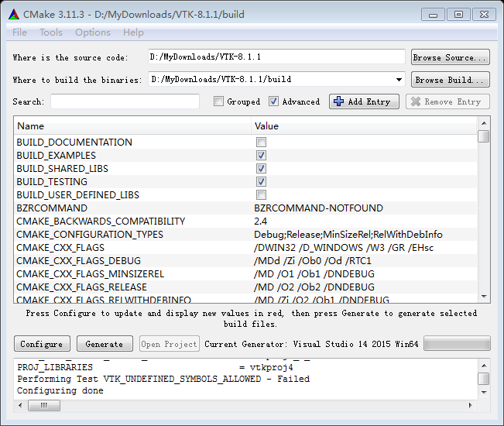The width and height of the screenshot is (504, 426).
Task: Click the Generate button
Action: pos(105,344)
